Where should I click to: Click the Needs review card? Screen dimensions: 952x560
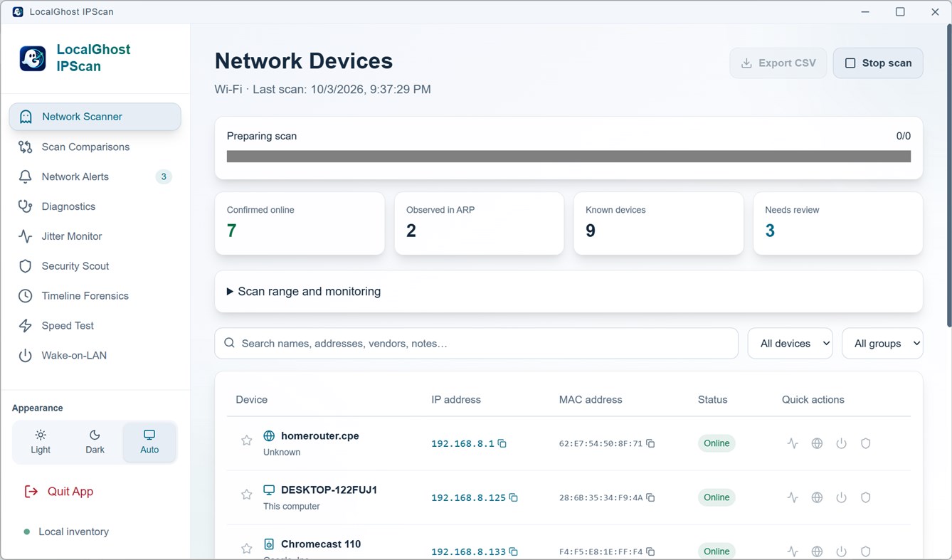(838, 223)
